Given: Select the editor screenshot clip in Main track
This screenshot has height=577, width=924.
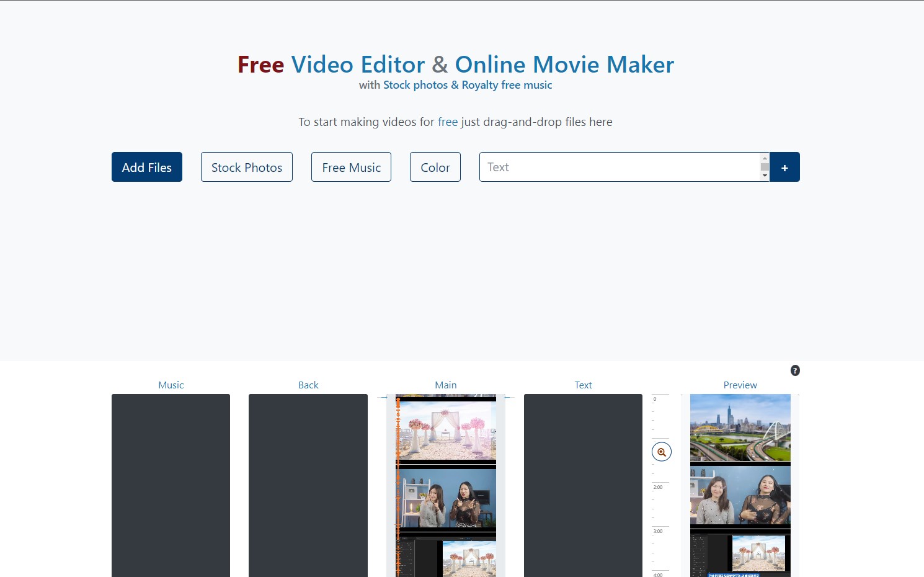Looking at the screenshot, I should (x=447, y=557).
